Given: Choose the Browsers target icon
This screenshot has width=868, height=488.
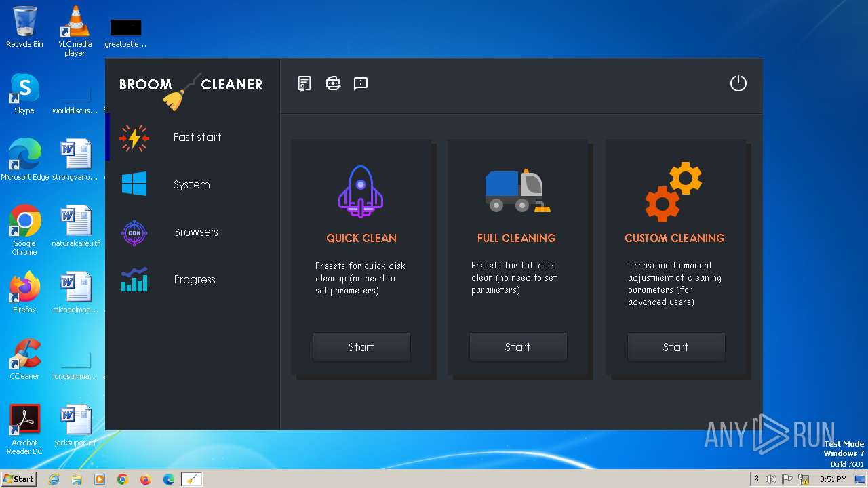Looking at the screenshot, I should 134,232.
